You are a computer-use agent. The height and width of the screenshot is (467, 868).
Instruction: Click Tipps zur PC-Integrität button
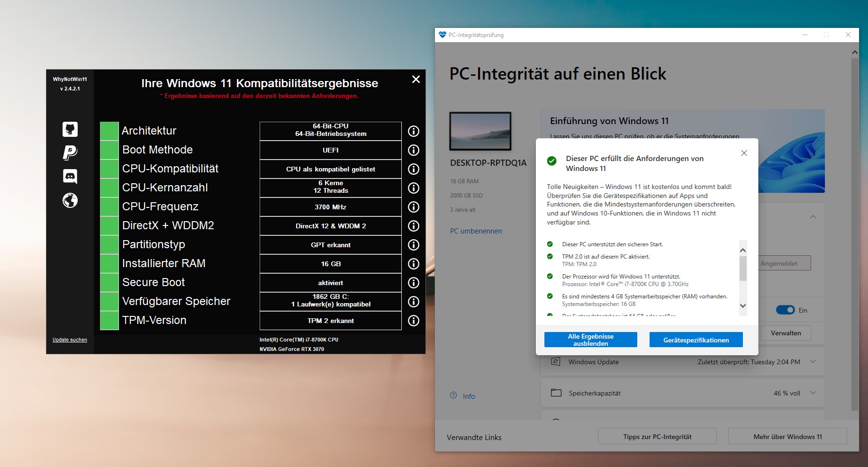coord(657,436)
